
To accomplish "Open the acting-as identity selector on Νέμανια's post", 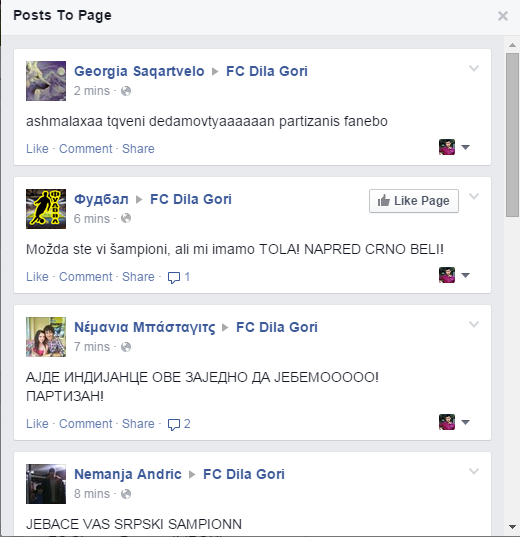I will (x=454, y=422).
